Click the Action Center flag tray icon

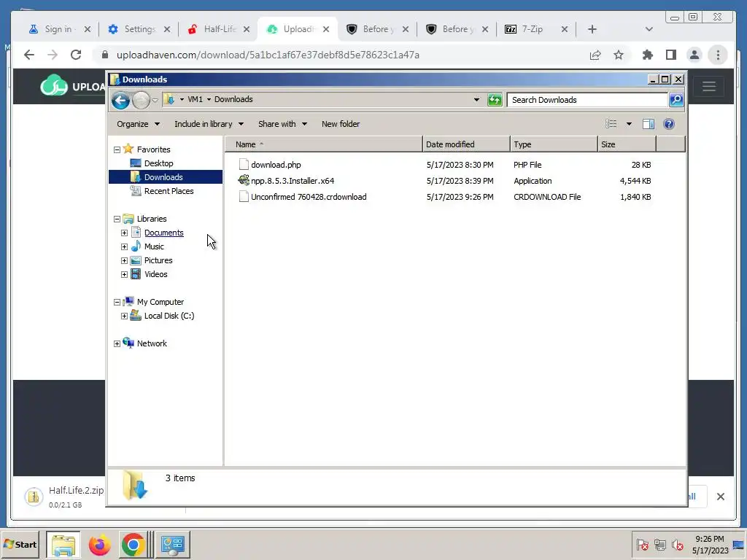[642, 544]
